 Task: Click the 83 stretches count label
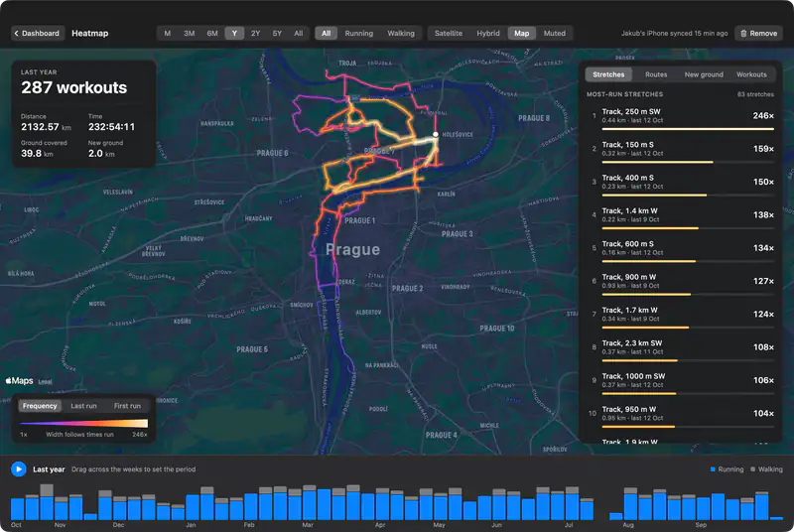click(755, 94)
